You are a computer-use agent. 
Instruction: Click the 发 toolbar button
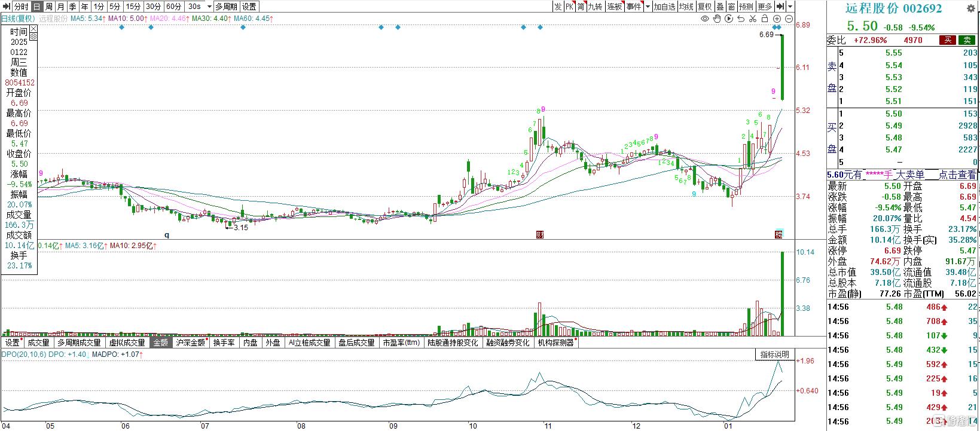click(x=557, y=7)
